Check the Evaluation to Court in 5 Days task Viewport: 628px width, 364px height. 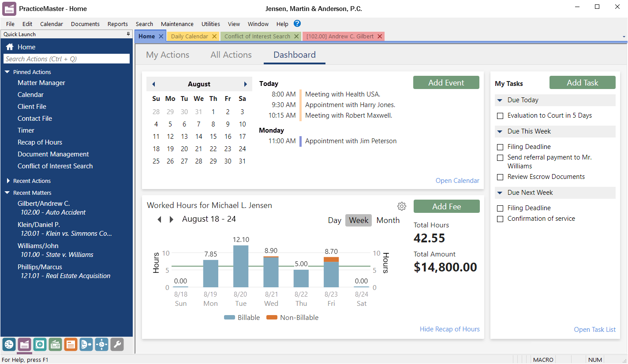(x=500, y=116)
